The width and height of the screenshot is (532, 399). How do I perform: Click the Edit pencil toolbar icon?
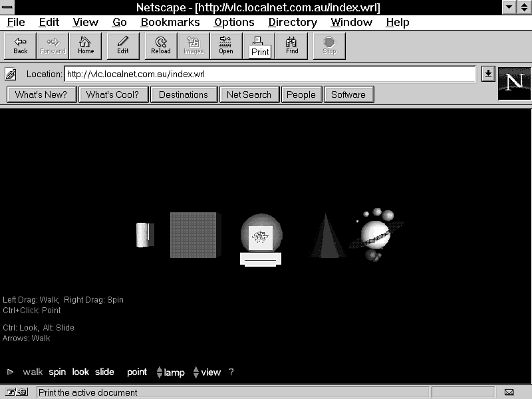123,46
